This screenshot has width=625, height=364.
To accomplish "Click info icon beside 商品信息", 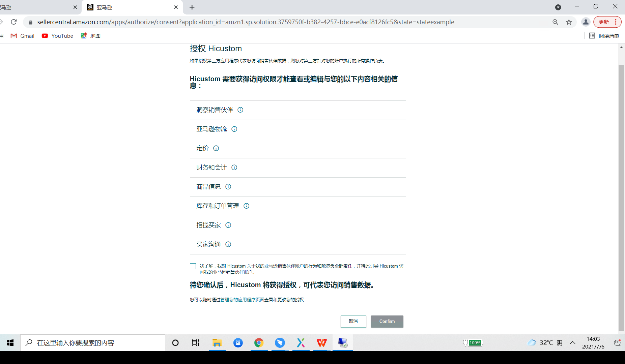I will [x=228, y=187].
